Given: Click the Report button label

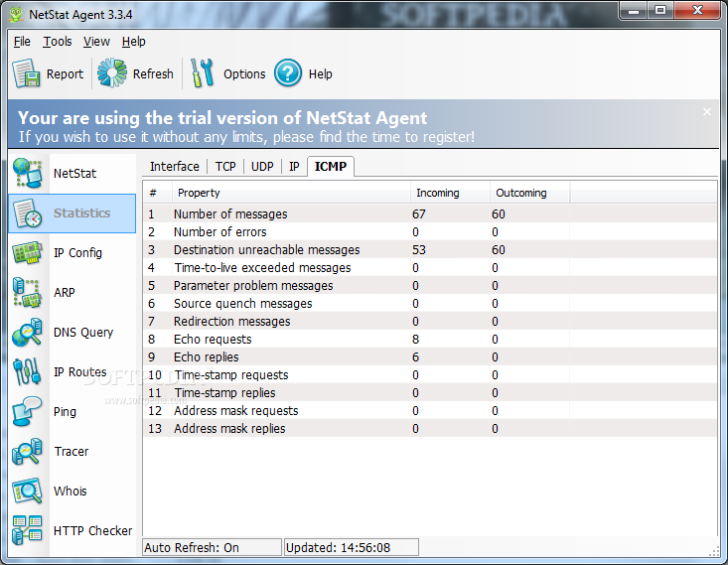Looking at the screenshot, I should pos(65,73).
